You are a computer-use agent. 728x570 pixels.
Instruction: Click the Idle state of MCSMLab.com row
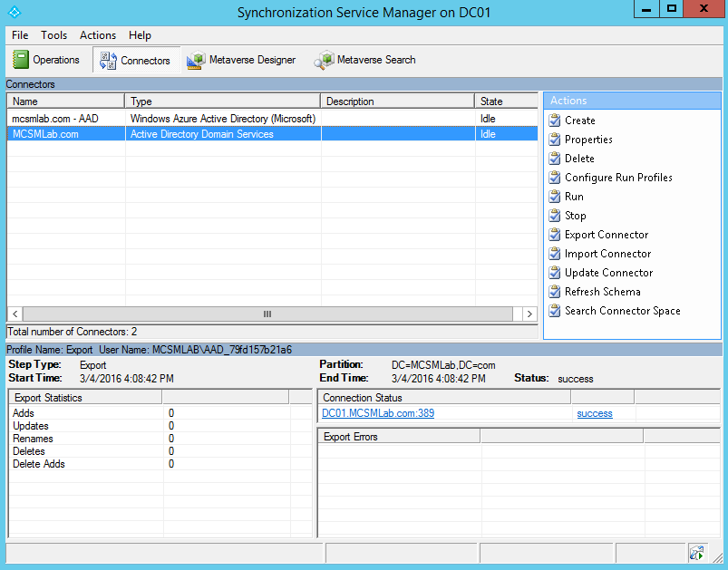(x=488, y=134)
